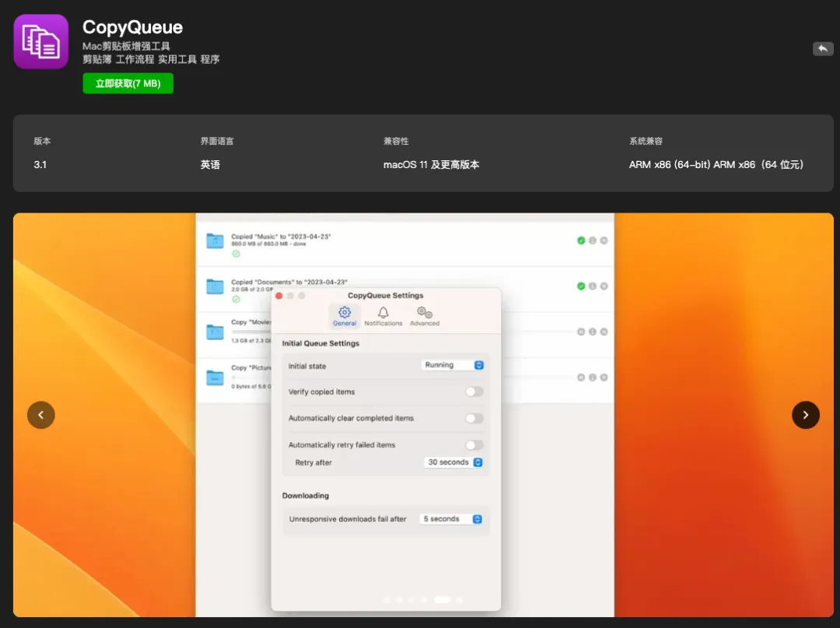This screenshot has width=840, height=628.
Task: Toggle Verify copied items switch
Action: (474, 391)
